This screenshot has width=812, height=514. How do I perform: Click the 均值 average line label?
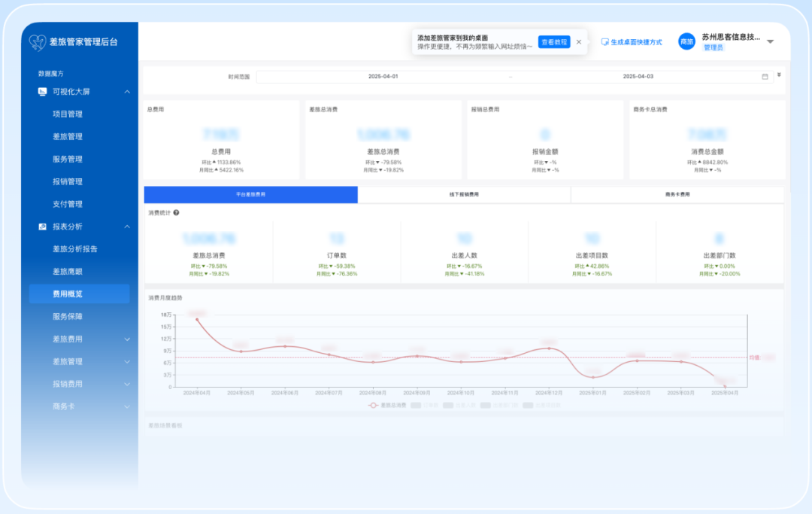[x=755, y=357]
